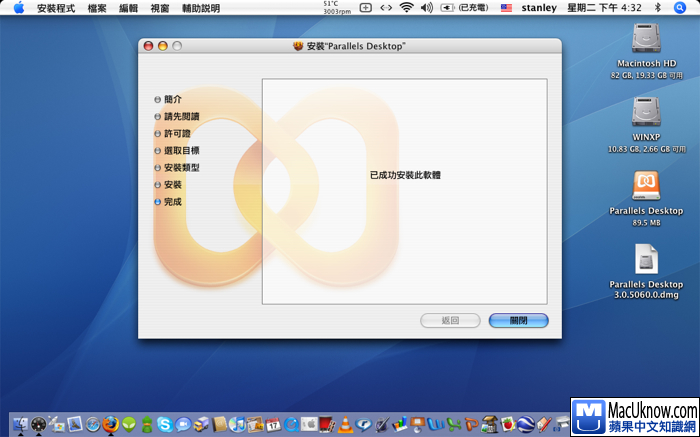Click the 關閉 (Close) button

point(518,320)
